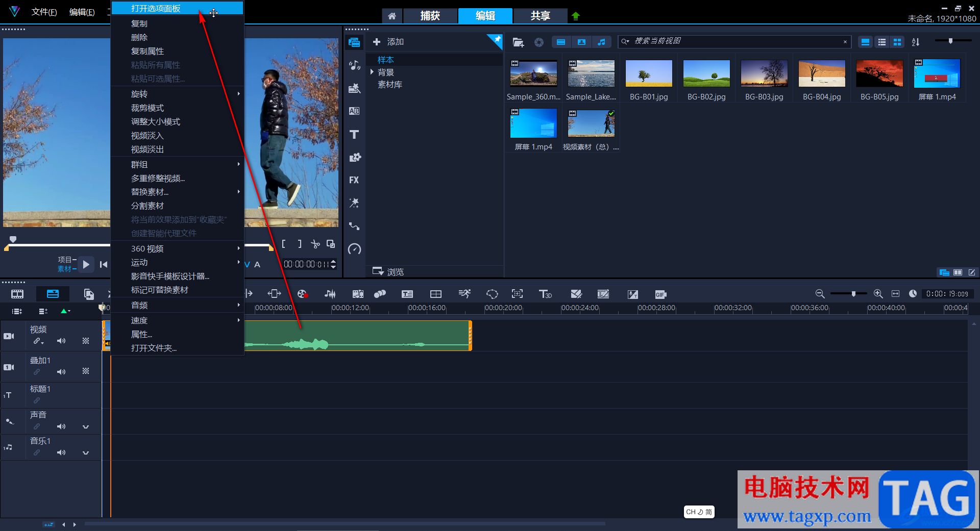Open the GIF creator tool
The height and width of the screenshot is (531, 980).
(x=660, y=294)
